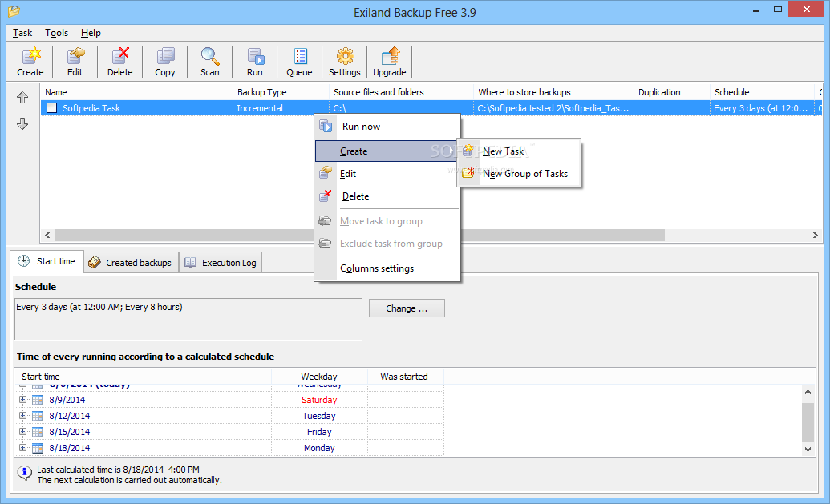Click schedule list scrollbar down arrow

(x=808, y=450)
